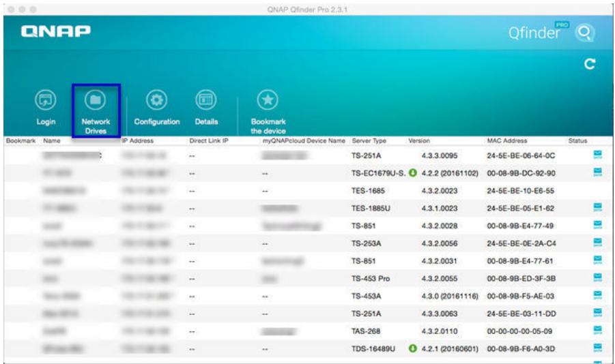Sort by Bookmark column header
Screen dimensions: 615x364
click(20, 140)
